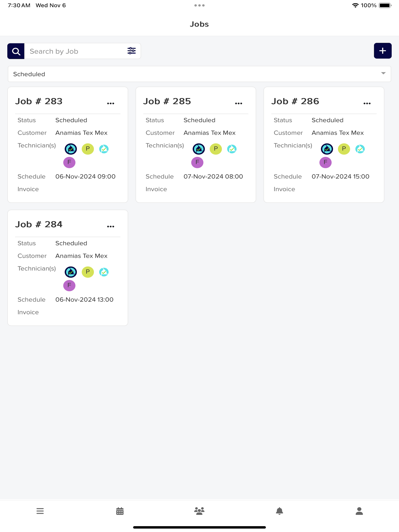Open the profile person icon
Image resolution: width=399 pixels, height=532 pixels.
pos(359,511)
